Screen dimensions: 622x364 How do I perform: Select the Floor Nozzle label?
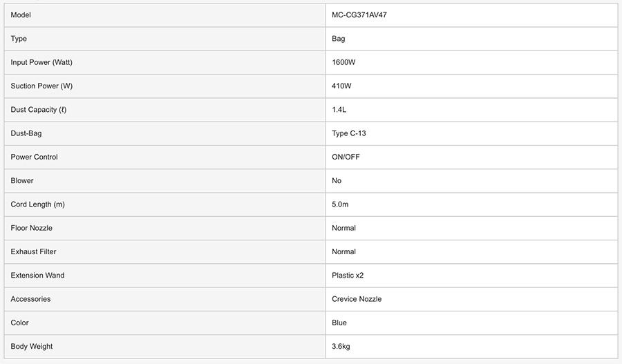32,228
